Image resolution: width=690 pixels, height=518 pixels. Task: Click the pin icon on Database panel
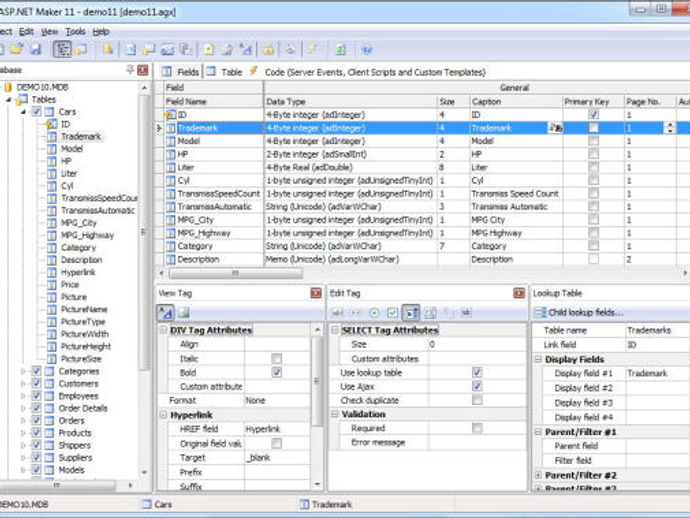[130, 70]
